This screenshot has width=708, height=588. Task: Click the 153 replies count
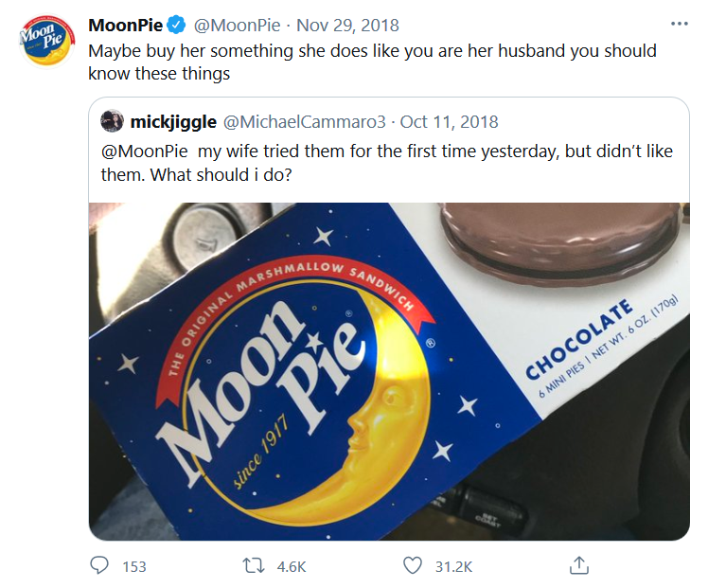[x=134, y=566]
